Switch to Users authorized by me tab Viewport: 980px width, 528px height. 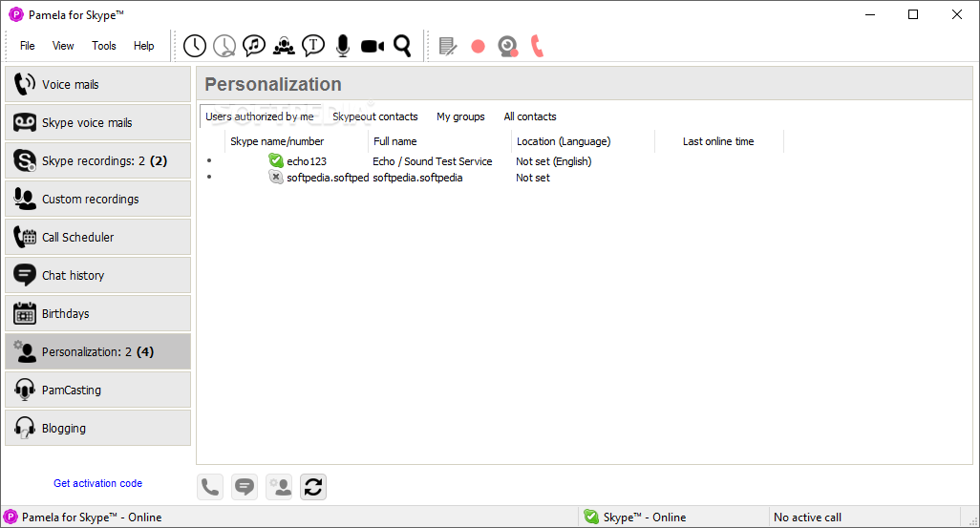coord(260,116)
